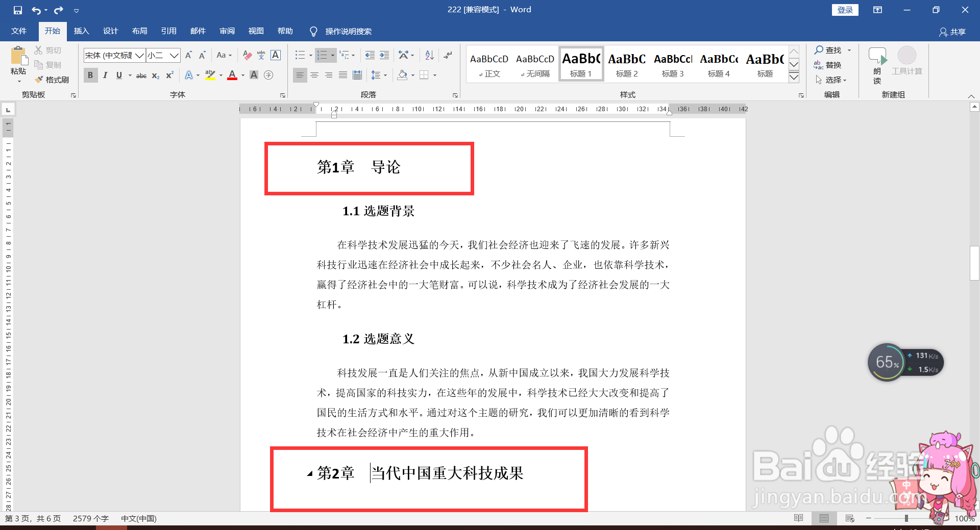Image resolution: width=980 pixels, height=530 pixels.
Task: Apply the Normal (正文) style
Action: (489, 64)
